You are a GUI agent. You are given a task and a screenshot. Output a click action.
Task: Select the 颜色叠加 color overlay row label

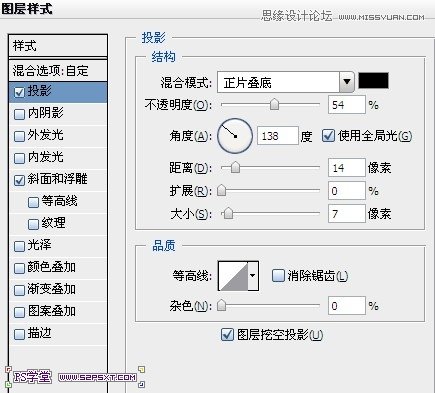(x=52, y=267)
